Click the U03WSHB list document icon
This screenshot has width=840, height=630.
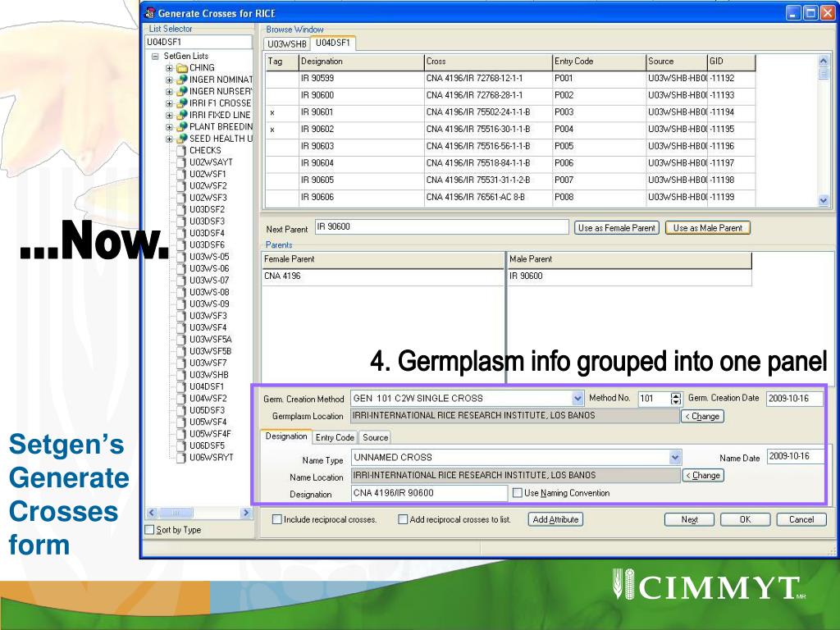[181, 375]
